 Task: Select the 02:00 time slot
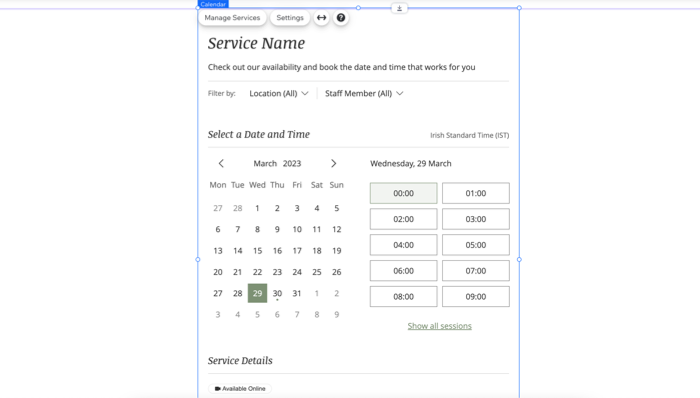click(404, 219)
